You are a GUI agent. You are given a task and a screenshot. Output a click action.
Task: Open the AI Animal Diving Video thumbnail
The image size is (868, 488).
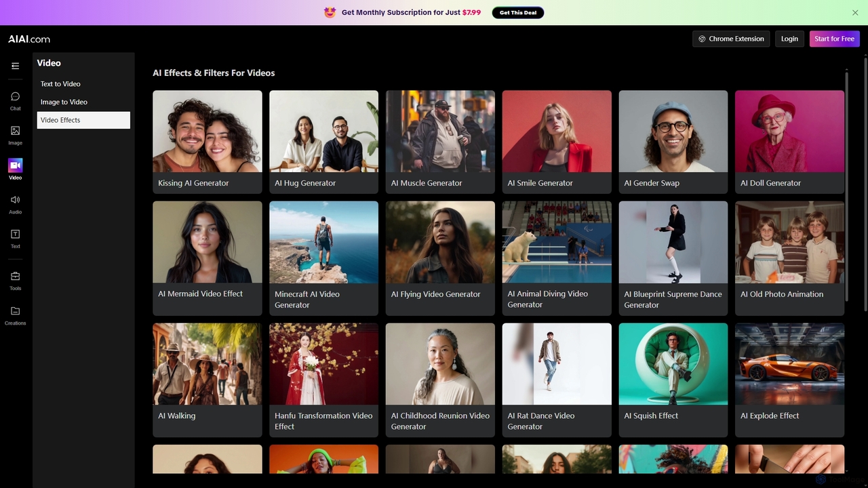point(557,242)
